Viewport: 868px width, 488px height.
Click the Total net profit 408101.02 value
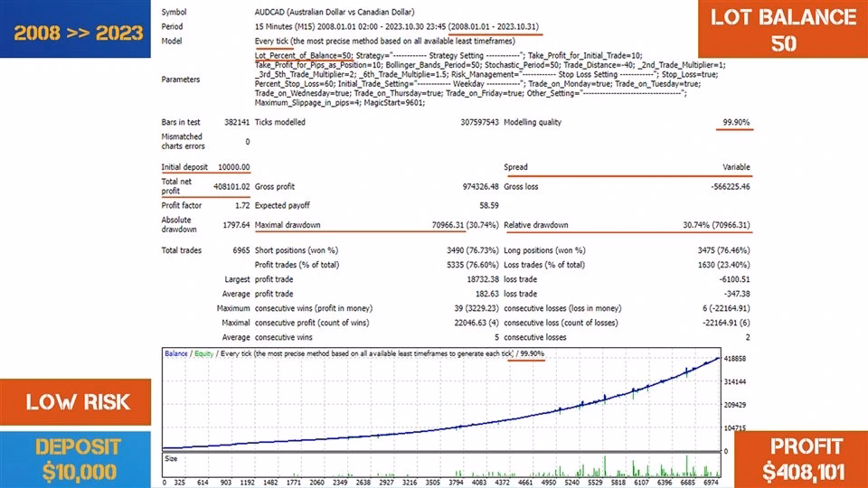click(x=231, y=186)
